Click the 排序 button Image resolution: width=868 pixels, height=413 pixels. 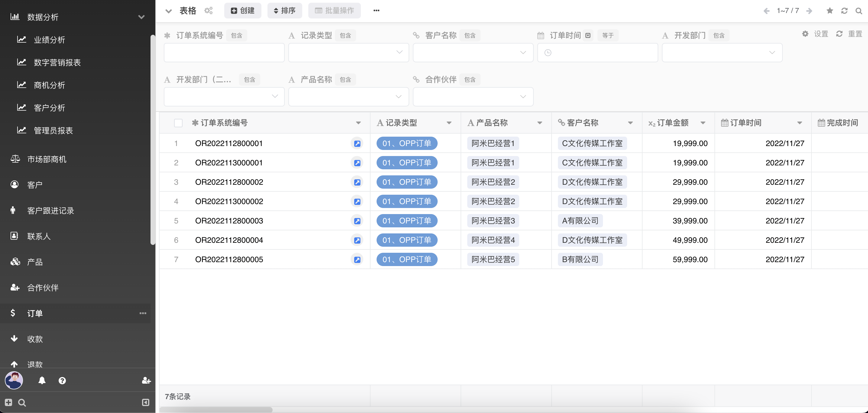[285, 11]
